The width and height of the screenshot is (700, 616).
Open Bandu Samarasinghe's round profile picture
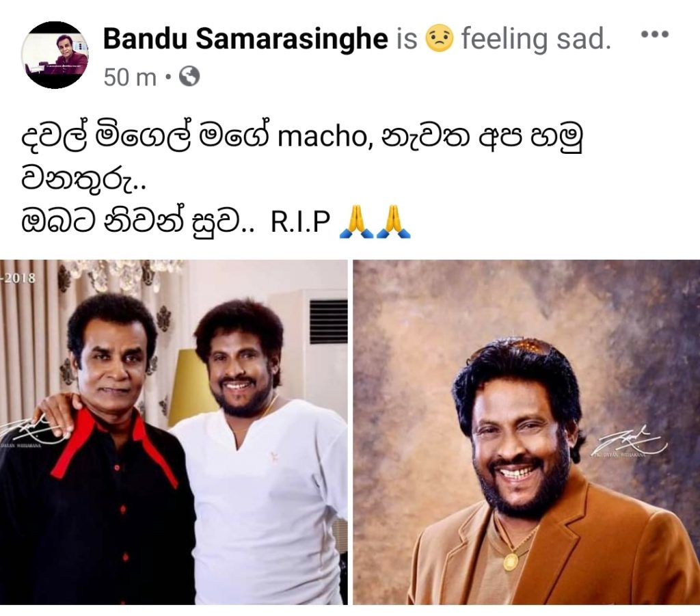point(55,55)
